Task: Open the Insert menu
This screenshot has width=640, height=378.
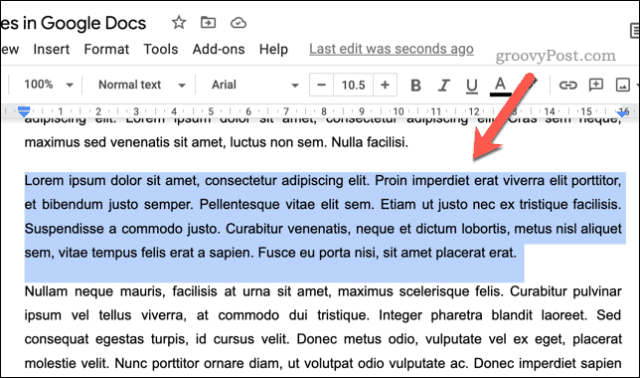Action: point(51,49)
